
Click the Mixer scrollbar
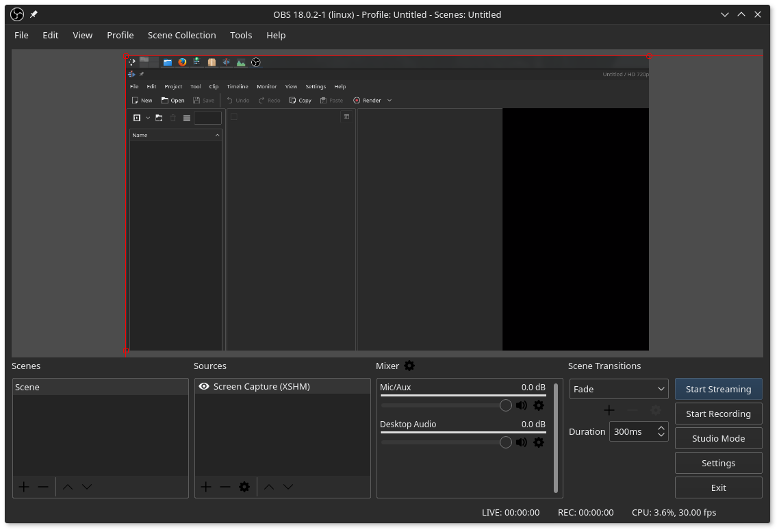click(x=555, y=438)
